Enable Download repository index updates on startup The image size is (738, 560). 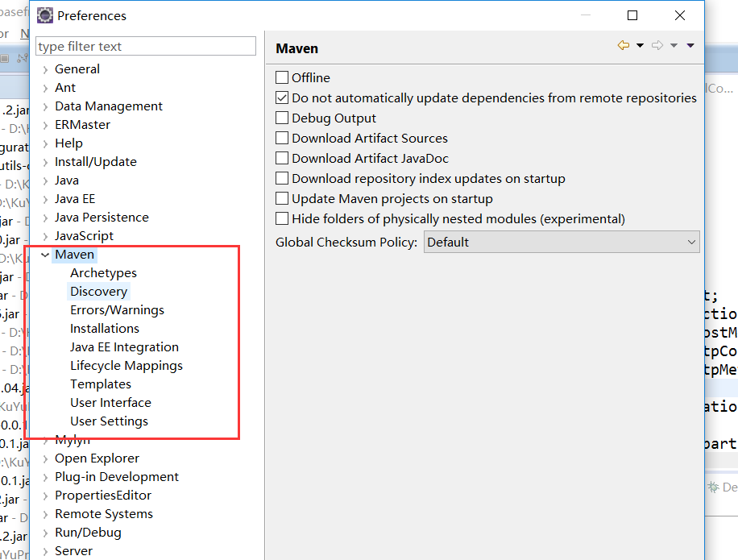click(282, 178)
